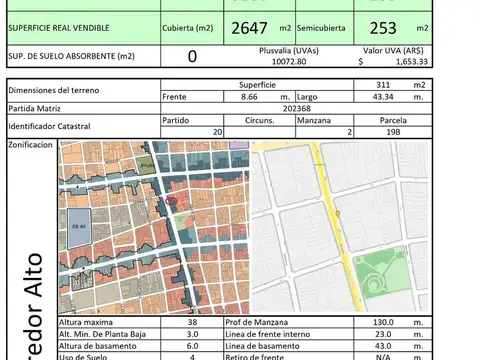480x360 pixels.
Task: Select the Partida Matriz label
Action: (x=35, y=109)
